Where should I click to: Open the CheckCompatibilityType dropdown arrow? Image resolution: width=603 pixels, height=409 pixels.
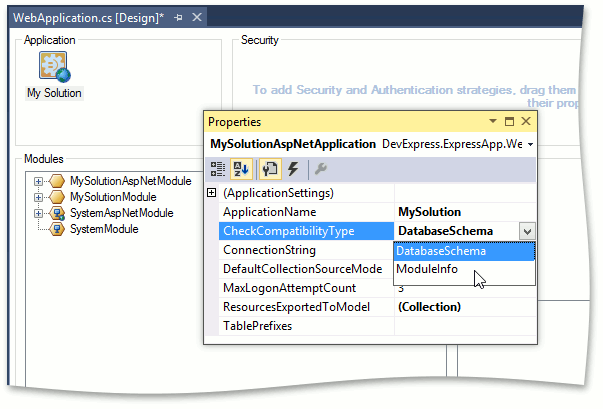click(x=527, y=231)
